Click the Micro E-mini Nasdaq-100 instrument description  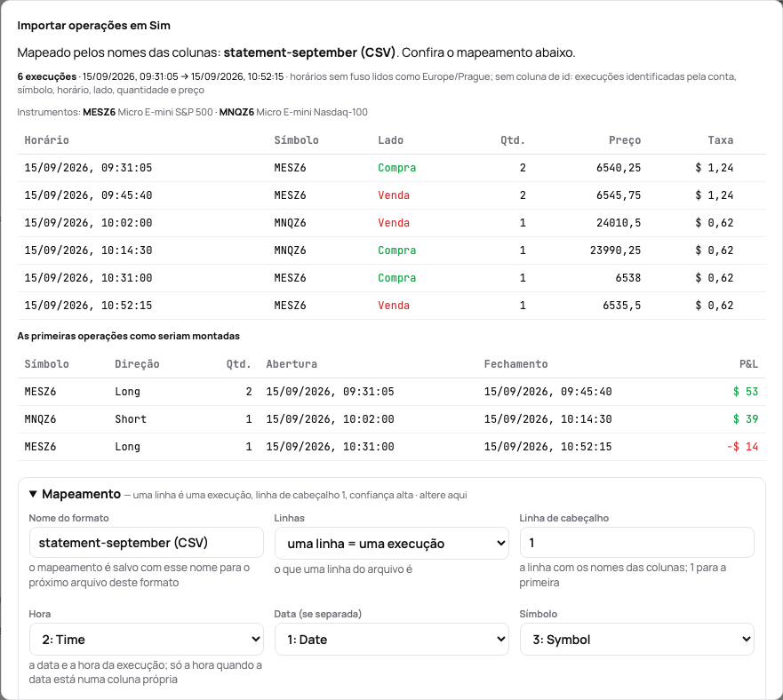[x=312, y=112]
